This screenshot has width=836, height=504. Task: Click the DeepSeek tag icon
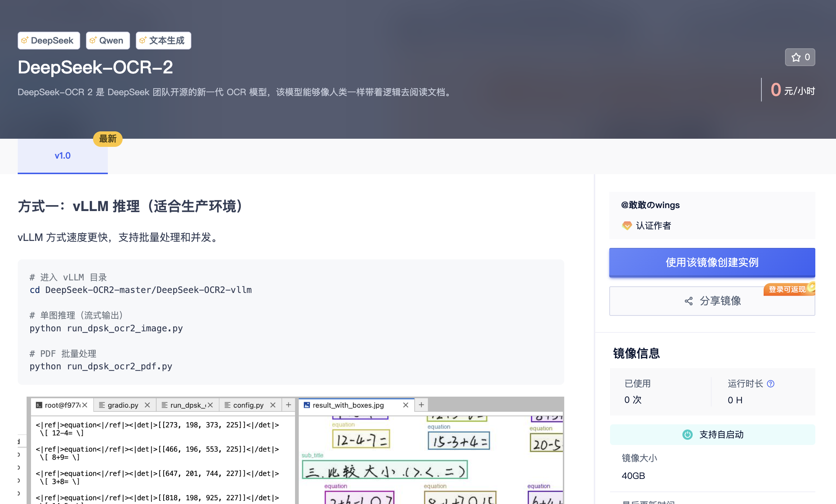point(24,40)
